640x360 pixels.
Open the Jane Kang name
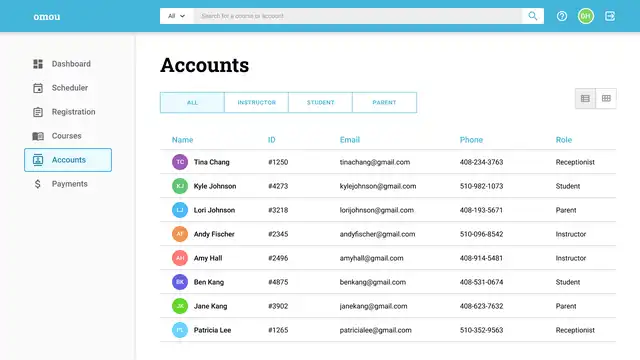point(210,306)
